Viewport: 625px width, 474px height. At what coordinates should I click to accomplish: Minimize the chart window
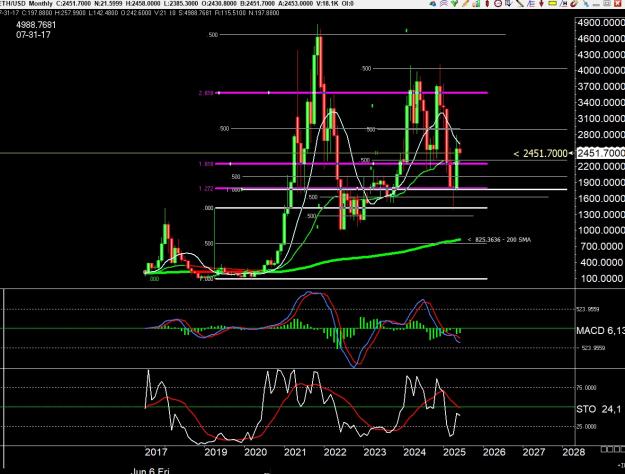click(x=596, y=4)
